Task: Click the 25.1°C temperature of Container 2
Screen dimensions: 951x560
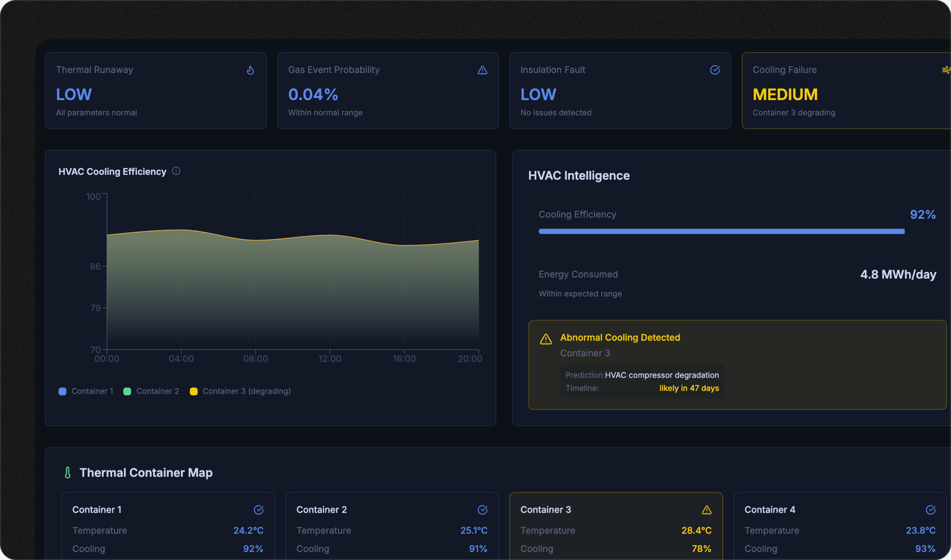Action: pyautogui.click(x=474, y=530)
